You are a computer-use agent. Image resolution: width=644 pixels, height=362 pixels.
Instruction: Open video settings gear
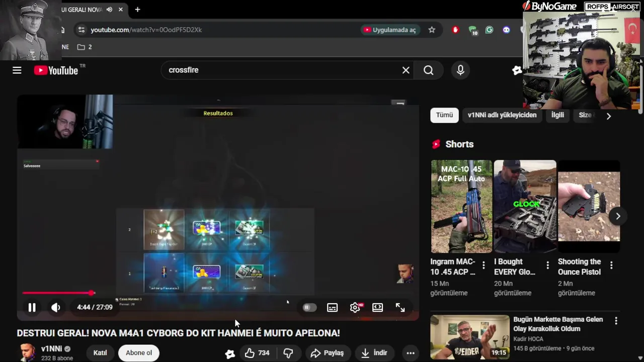(355, 307)
